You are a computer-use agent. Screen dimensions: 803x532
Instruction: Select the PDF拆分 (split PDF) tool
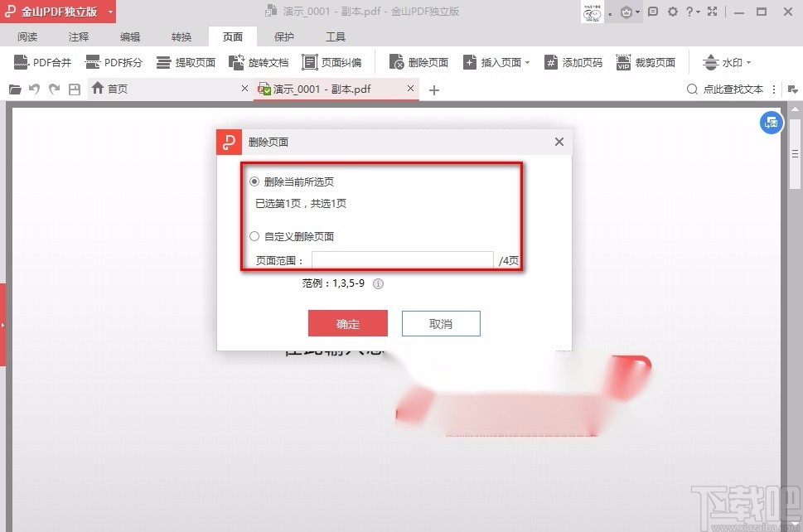pyautogui.click(x=114, y=61)
